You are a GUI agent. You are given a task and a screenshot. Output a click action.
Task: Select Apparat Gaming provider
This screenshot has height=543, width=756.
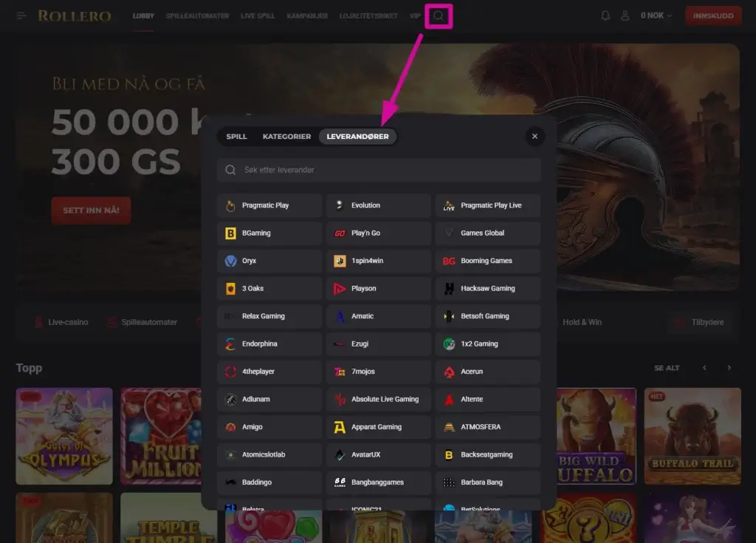coord(379,427)
